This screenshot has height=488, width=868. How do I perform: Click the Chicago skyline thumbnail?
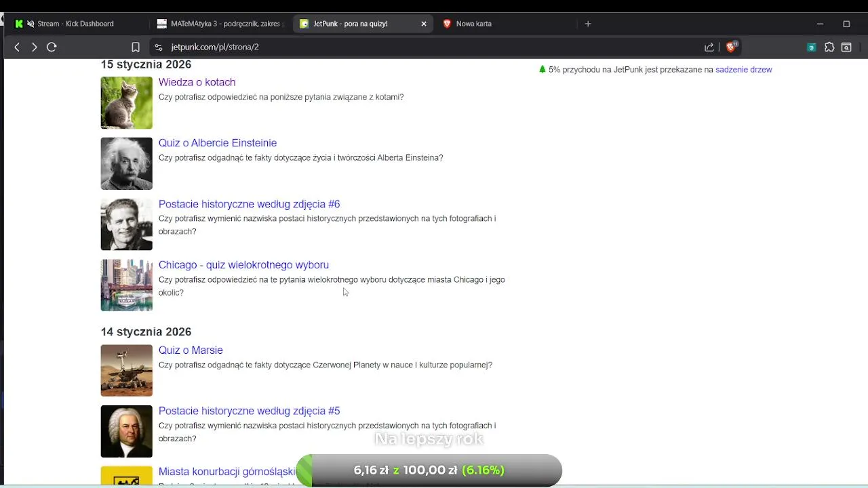click(127, 285)
